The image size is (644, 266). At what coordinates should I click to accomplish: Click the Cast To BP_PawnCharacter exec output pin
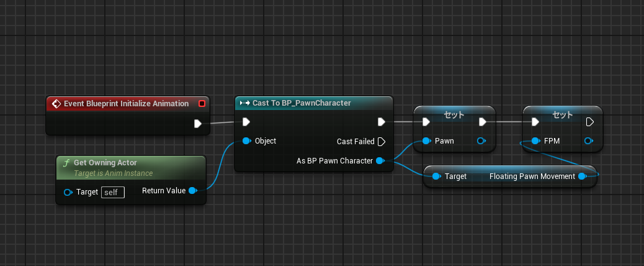click(x=382, y=122)
